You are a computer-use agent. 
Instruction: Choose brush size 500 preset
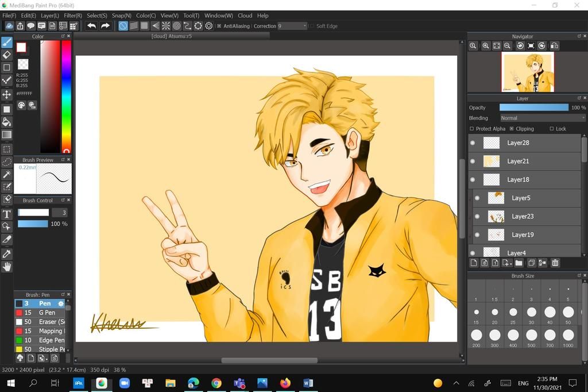531,337
